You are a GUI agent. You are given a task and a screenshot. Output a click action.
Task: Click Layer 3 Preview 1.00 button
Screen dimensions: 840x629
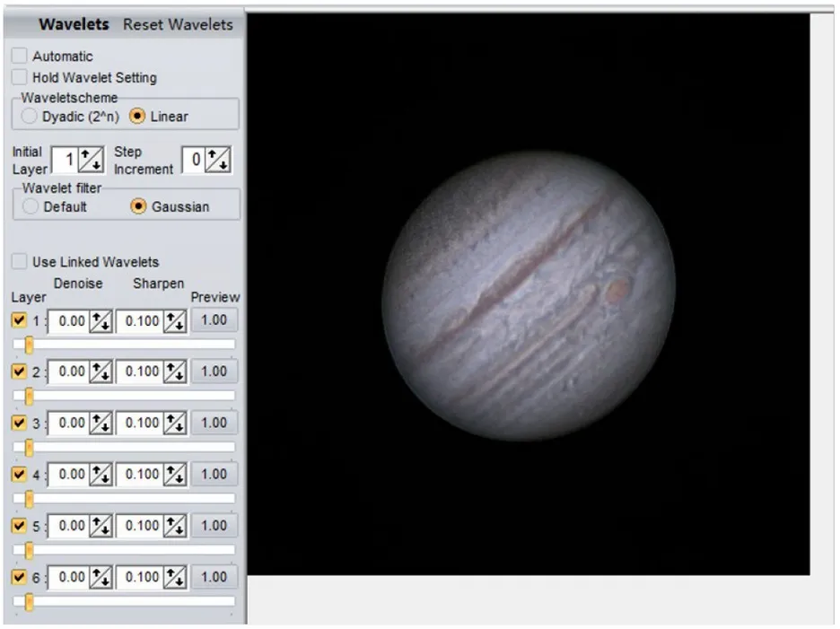[214, 423]
